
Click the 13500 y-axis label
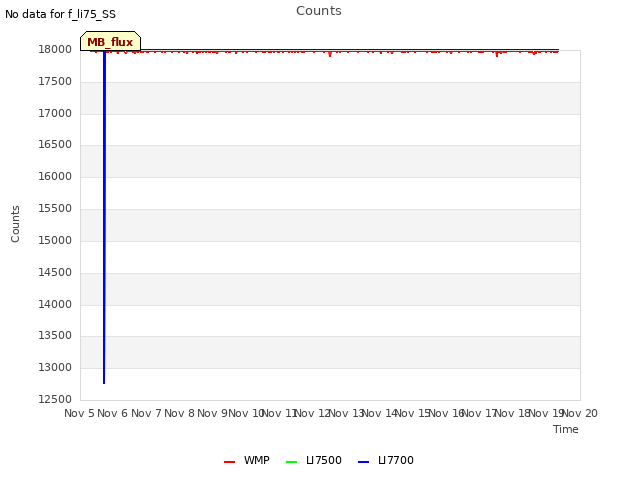(x=55, y=336)
